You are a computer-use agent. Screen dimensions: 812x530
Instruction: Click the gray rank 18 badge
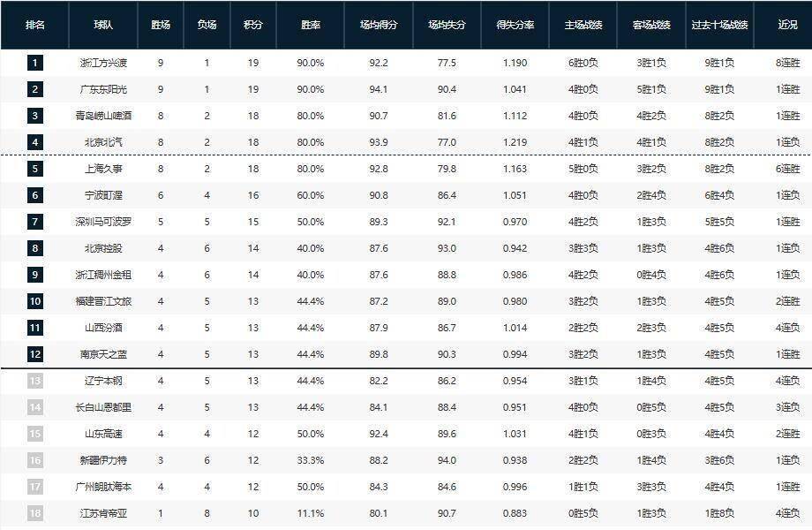[34, 513]
